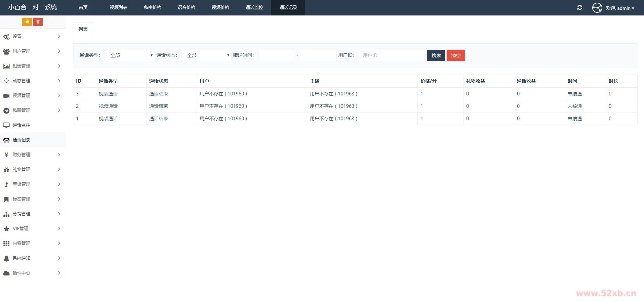
Task: Select the 列表 tab
Action: click(x=83, y=29)
